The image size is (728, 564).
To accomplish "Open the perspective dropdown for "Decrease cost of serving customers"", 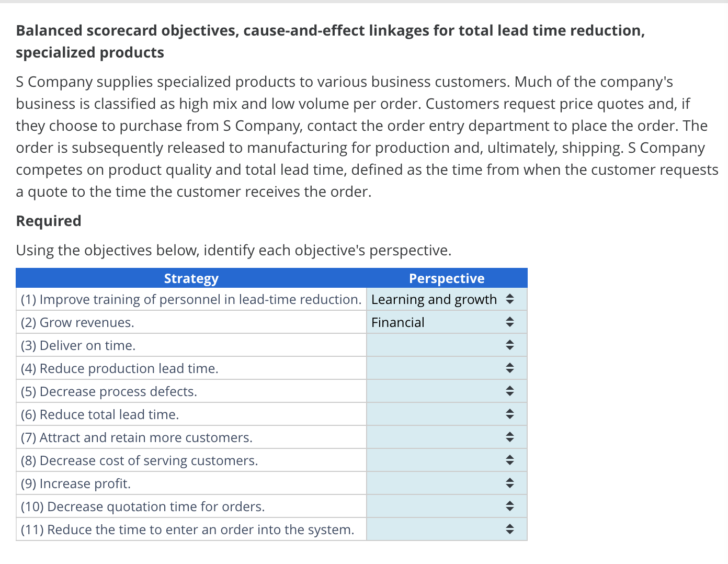I will coord(509,460).
